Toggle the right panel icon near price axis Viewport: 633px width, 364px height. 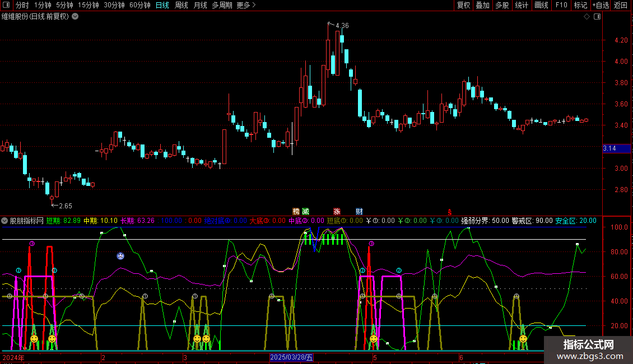[597, 17]
